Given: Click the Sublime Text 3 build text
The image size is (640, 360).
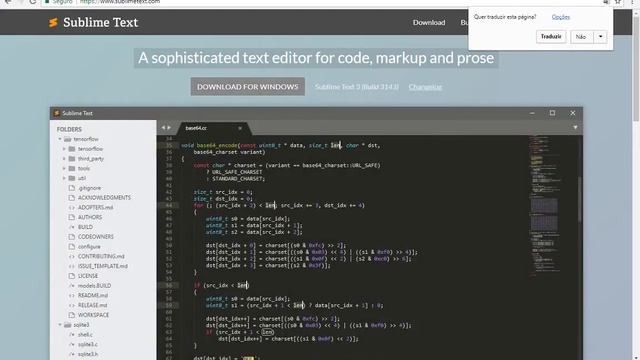Looking at the screenshot, I should 357,87.
